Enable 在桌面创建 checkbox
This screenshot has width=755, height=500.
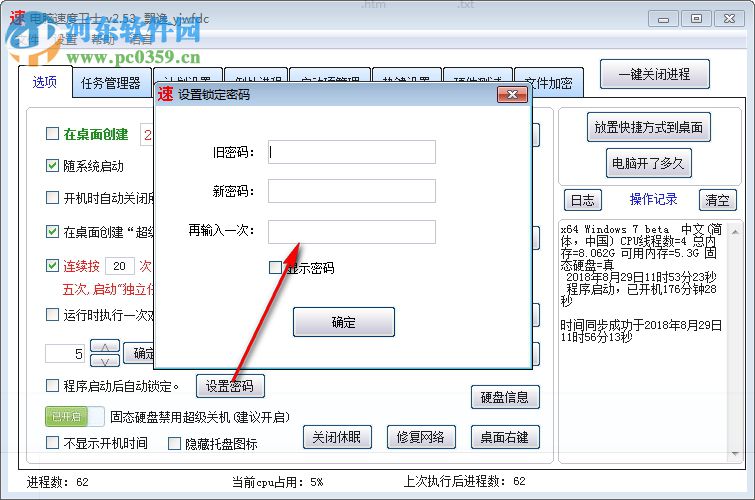[52, 133]
